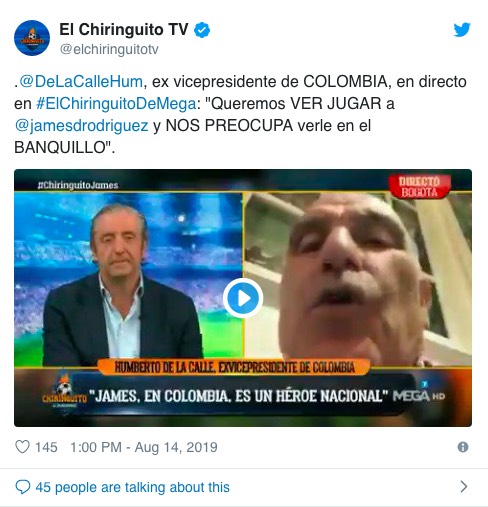This screenshot has height=507, width=488.
Task: Click the blue verified badge icon
Action: tap(202, 30)
